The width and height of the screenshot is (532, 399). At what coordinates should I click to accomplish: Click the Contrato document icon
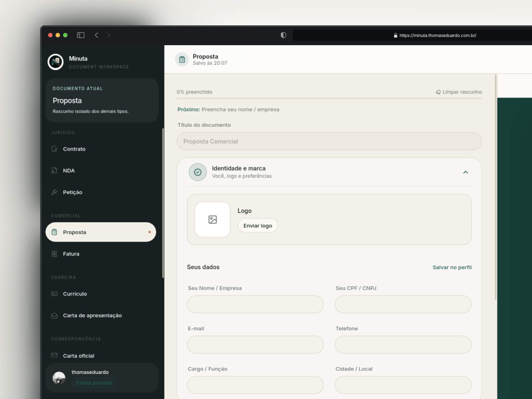[54, 149]
